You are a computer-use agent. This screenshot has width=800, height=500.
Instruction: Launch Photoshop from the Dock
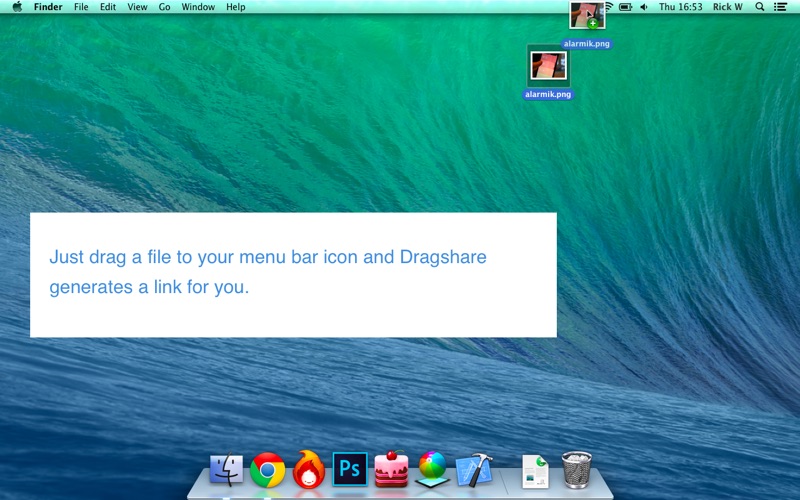350,469
